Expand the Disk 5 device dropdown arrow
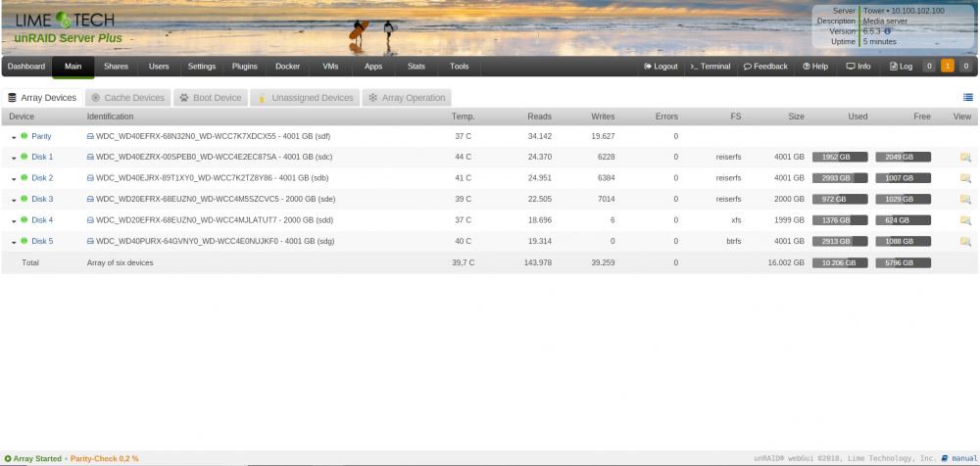The image size is (980, 466). [14, 242]
